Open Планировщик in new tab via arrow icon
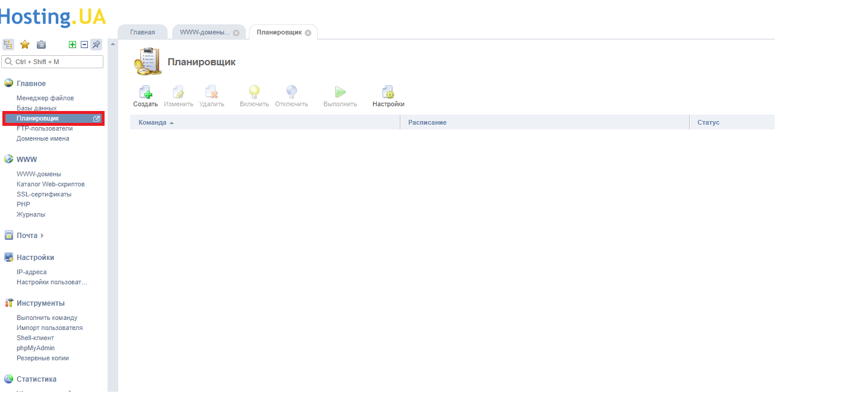Image resolution: width=868 pixels, height=406 pixels. pos(97,119)
